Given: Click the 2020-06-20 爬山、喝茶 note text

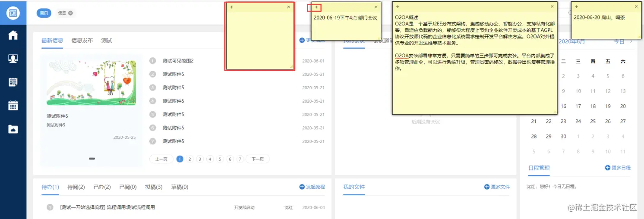Looking at the screenshot, I should pyautogui.click(x=599, y=18).
